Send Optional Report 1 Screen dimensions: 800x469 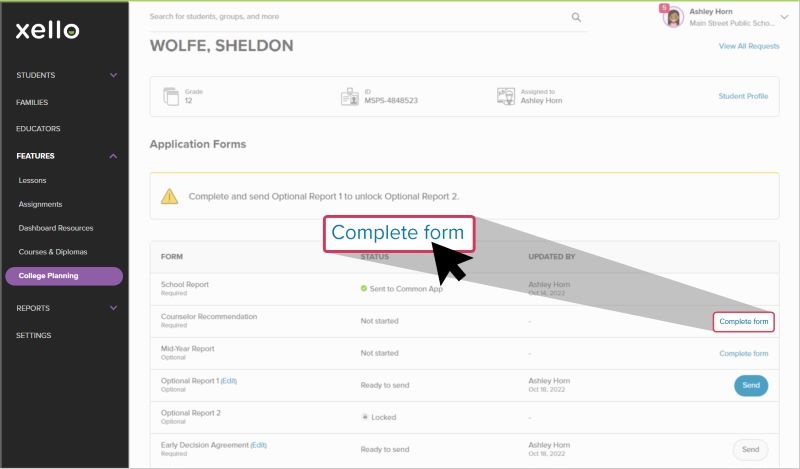click(751, 385)
